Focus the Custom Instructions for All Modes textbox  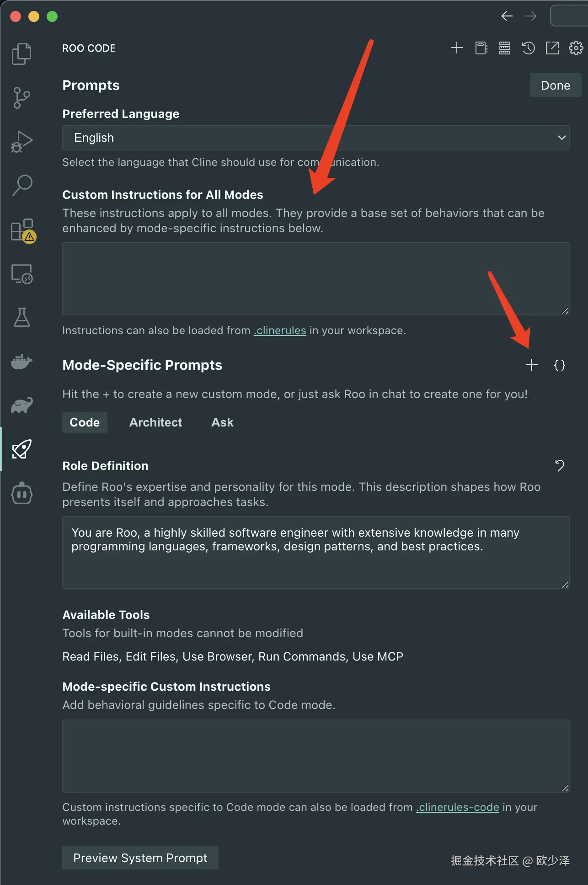(x=315, y=279)
